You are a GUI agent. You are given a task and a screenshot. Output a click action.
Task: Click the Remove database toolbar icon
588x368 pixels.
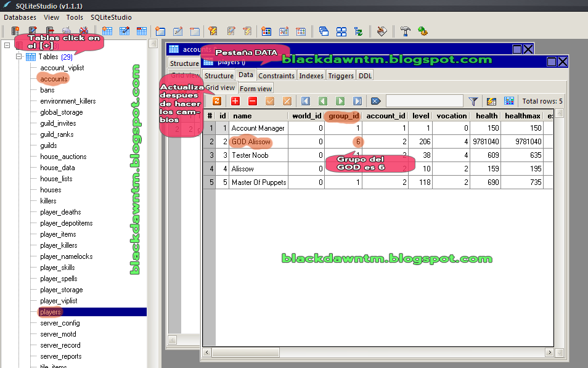coord(49,31)
